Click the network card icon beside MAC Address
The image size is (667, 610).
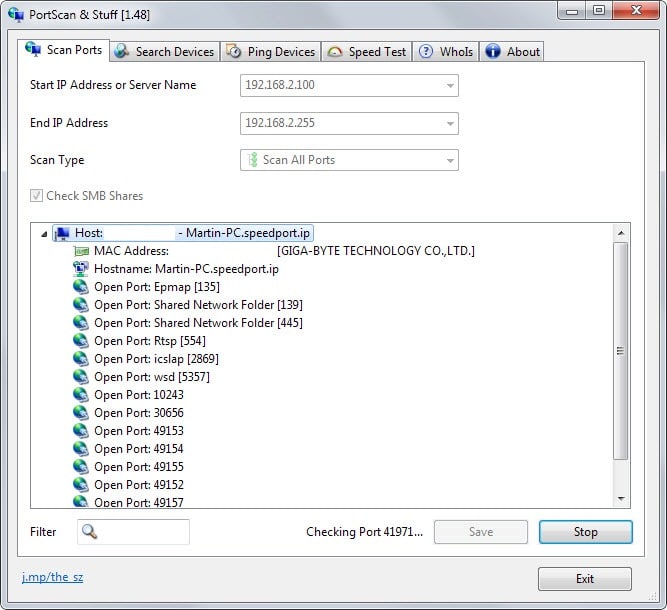tap(81, 251)
